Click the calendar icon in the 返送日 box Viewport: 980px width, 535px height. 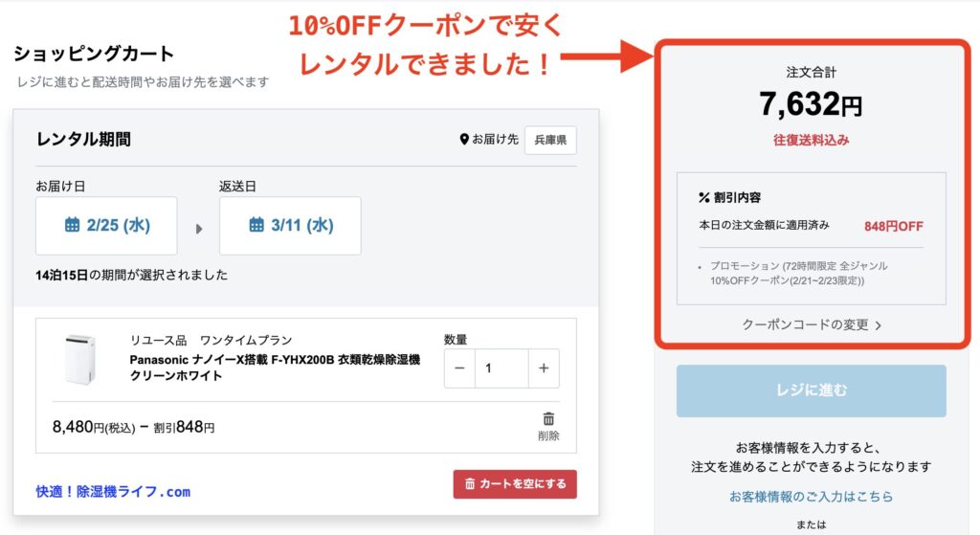point(256,225)
